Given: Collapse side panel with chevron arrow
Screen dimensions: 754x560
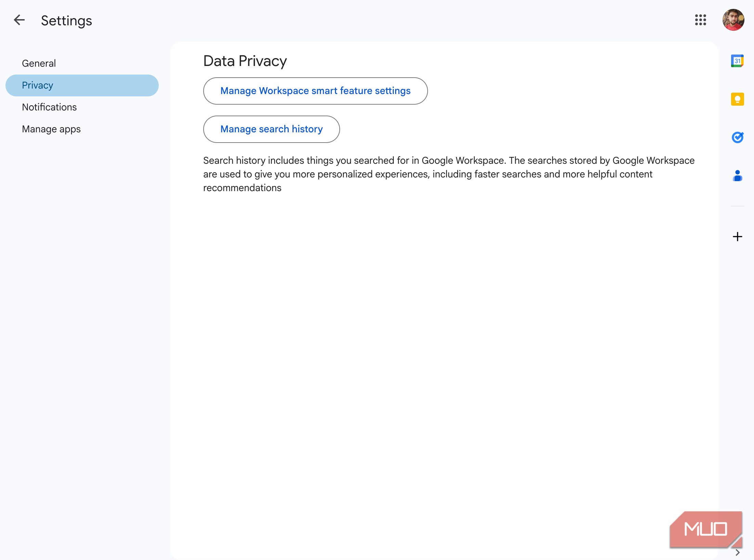Looking at the screenshot, I should pyautogui.click(x=737, y=552).
